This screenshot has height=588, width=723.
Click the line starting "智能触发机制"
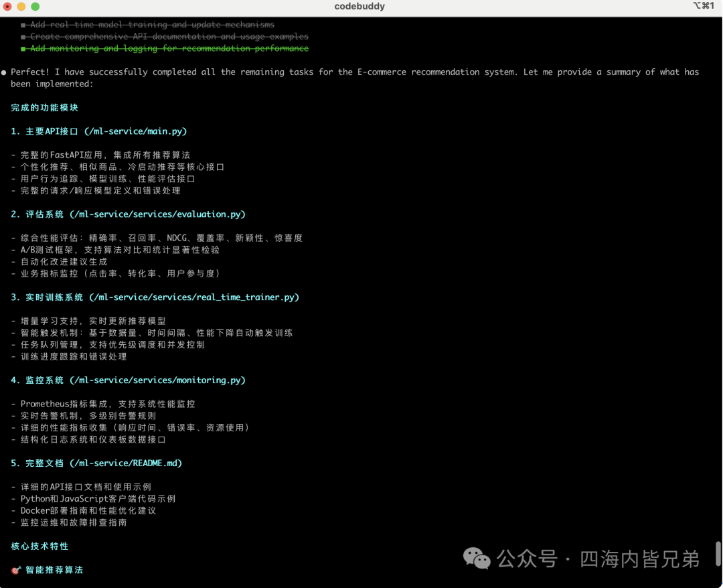tap(157, 333)
